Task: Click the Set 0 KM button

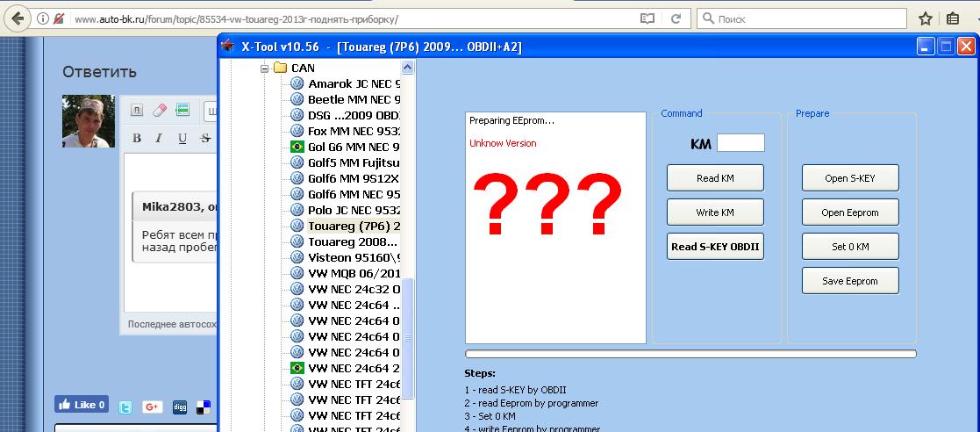Action: (850, 247)
